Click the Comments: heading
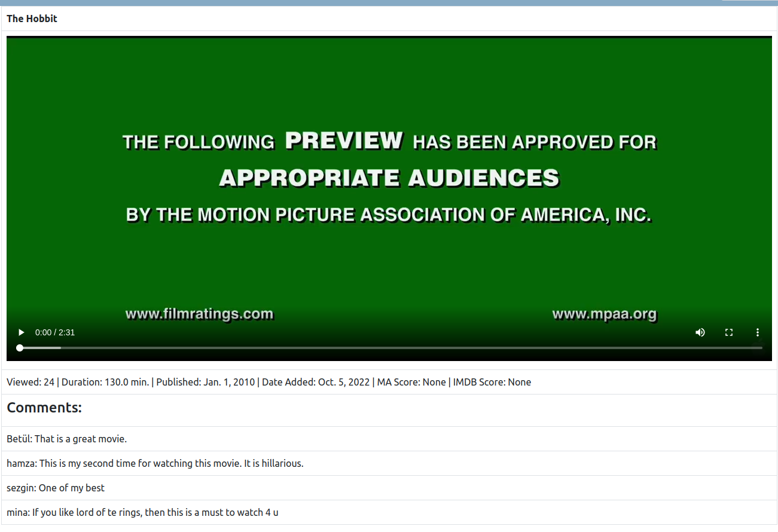This screenshot has width=778, height=532. [44, 408]
